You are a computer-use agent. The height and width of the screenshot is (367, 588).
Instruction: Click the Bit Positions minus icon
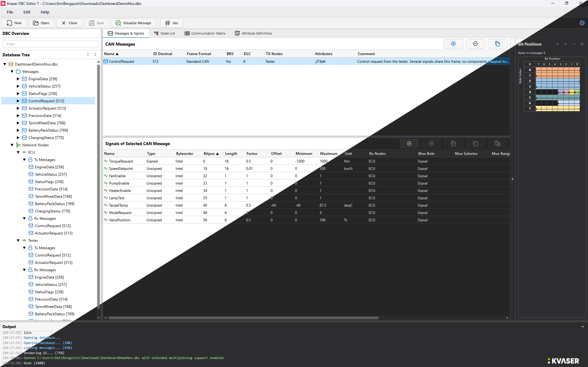(x=574, y=44)
